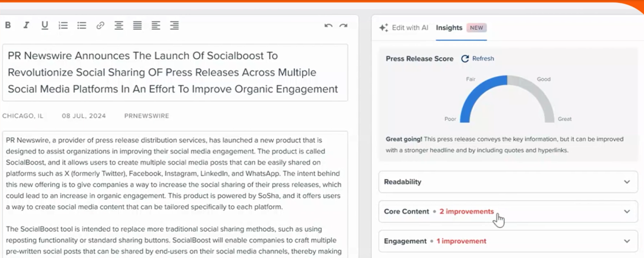Expand the Engagement section chevron
Screen dimensions: 644x258
click(627, 241)
